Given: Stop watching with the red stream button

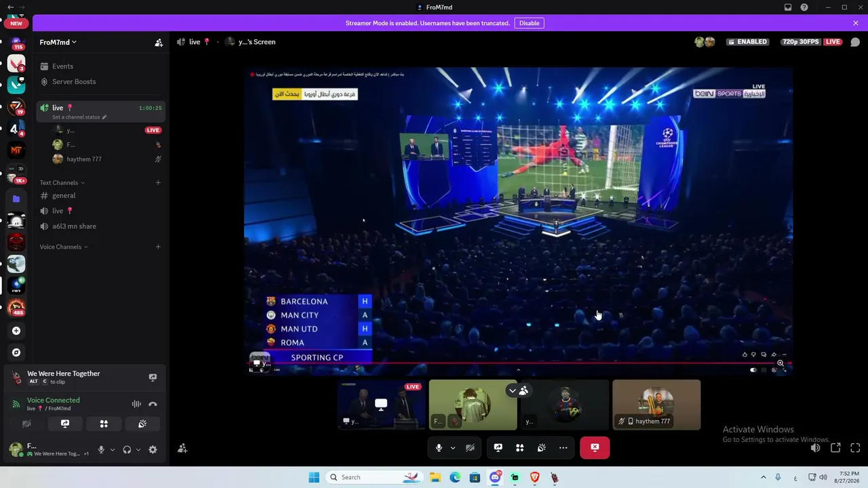Looking at the screenshot, I should click(595, 447).
